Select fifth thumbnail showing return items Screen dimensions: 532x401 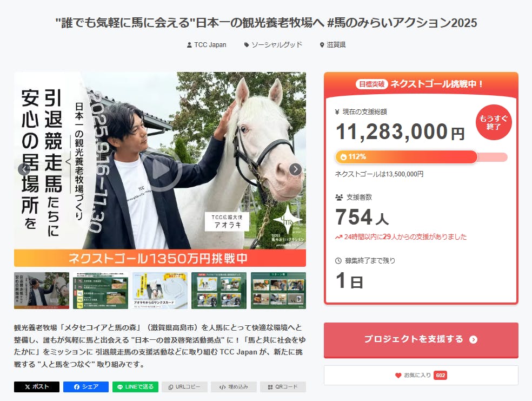pos(278,291)
